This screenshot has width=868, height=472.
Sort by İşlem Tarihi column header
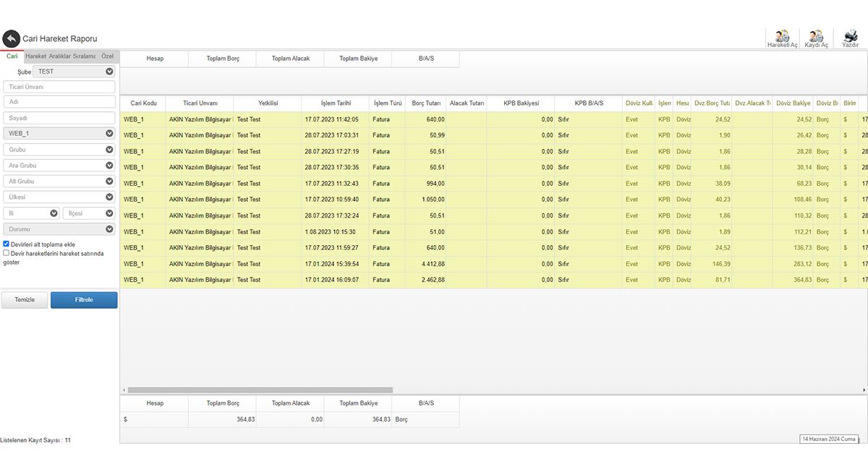[335, 103]
